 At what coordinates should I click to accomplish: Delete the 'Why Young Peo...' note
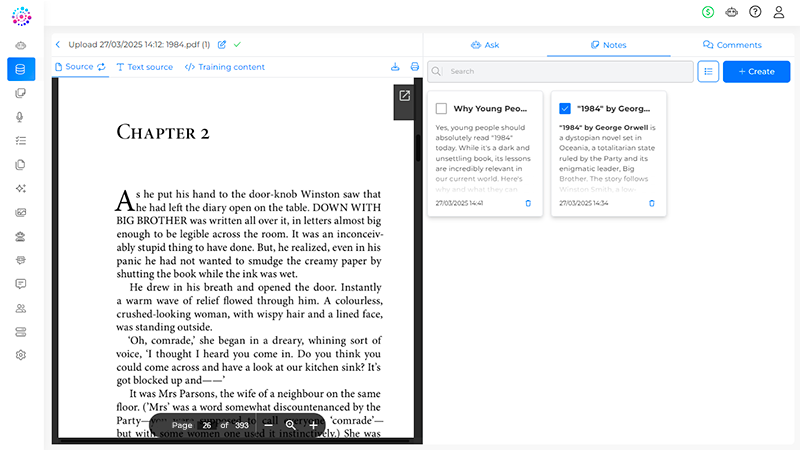pos(528,203)
